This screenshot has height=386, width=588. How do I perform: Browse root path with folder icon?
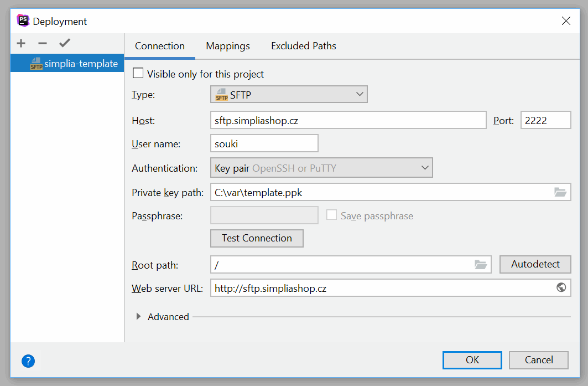[481, 265]
